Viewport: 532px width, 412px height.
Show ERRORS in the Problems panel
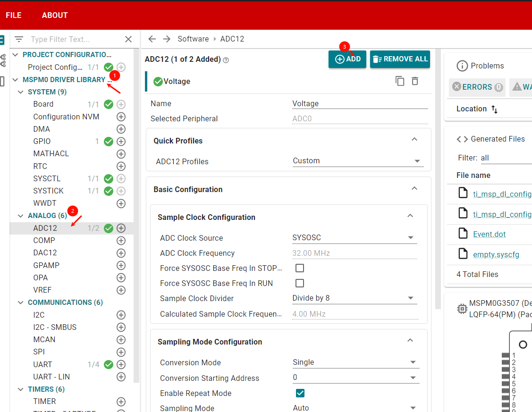477,87
